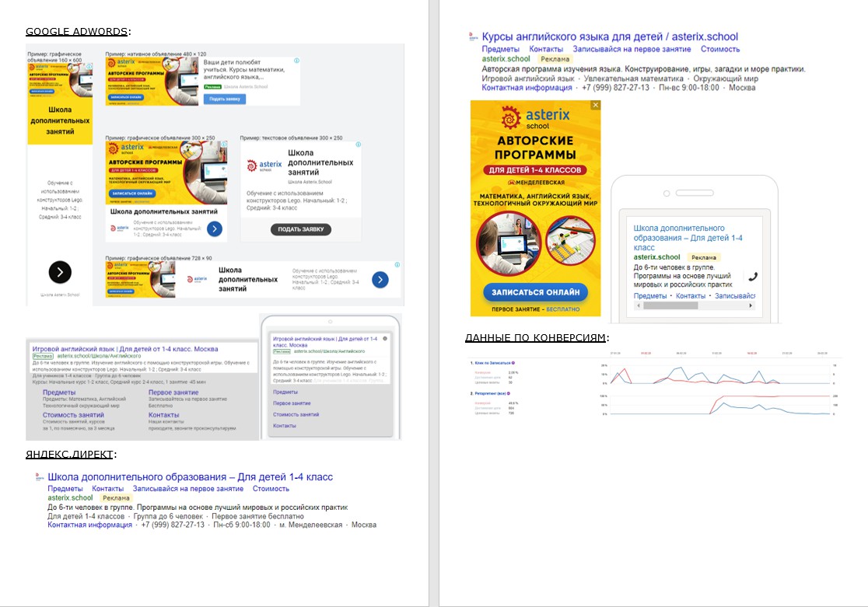
Task: Click Записаться онлайн in the 300 × 250 graphic ad
Action: click(132, 194)
